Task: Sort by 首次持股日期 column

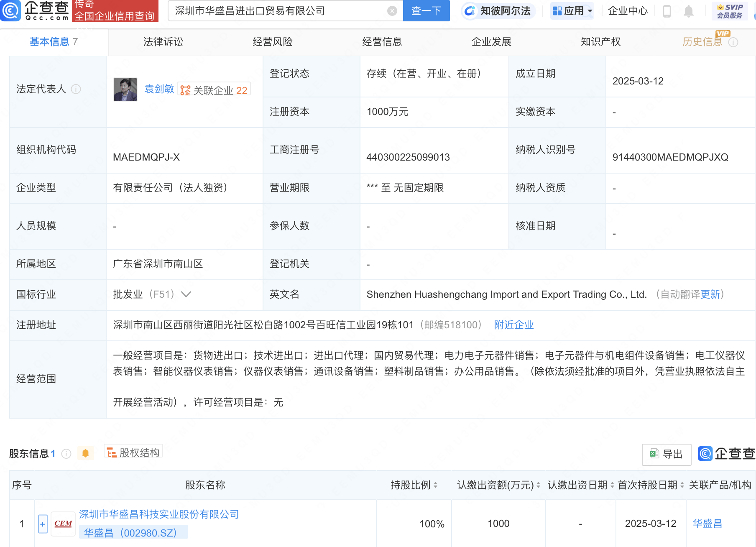Action: point(682,485)
